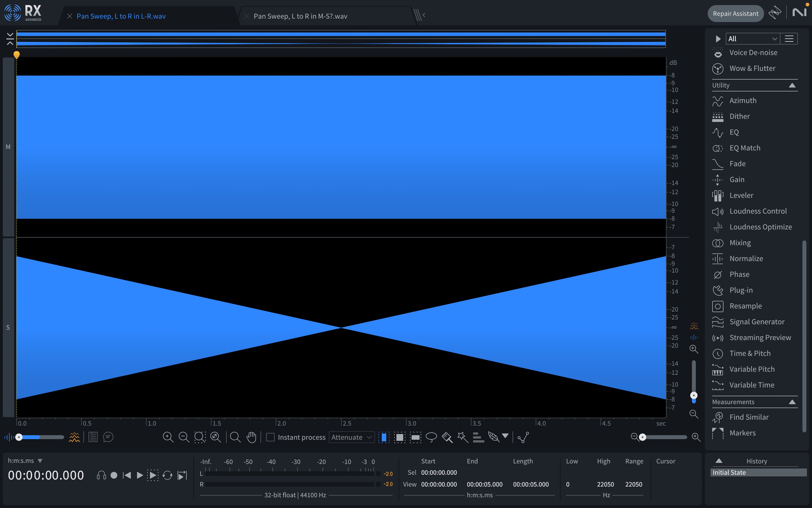Toggle the M channel selector strip
This screenshot has width=812, height=508.
8,147
